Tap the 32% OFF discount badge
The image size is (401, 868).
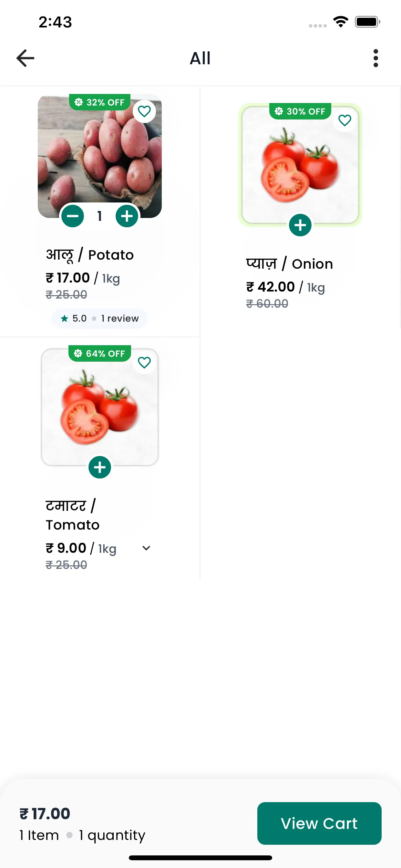click(100, 102)
